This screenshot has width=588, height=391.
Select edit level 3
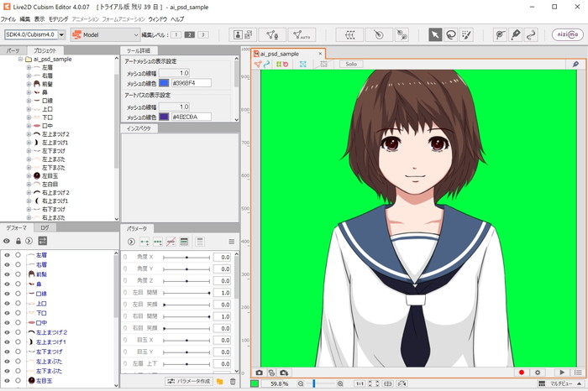[x=203, y=35]
